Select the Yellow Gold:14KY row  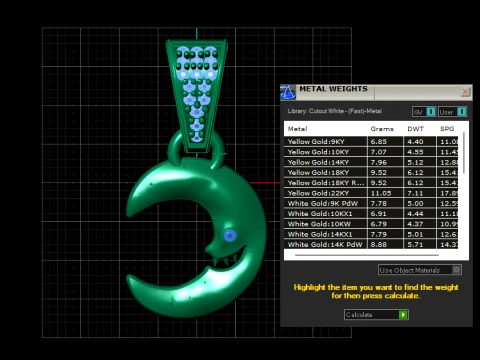371,162
